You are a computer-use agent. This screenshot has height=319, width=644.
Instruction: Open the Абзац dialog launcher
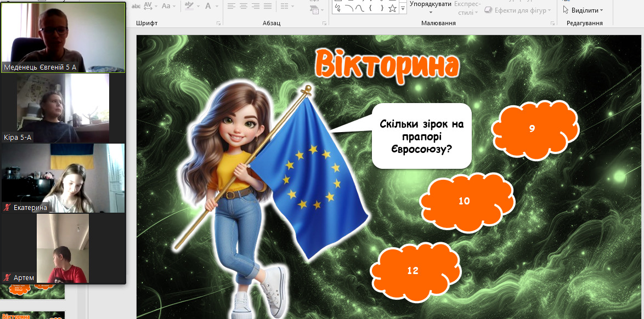coord(324,24)
